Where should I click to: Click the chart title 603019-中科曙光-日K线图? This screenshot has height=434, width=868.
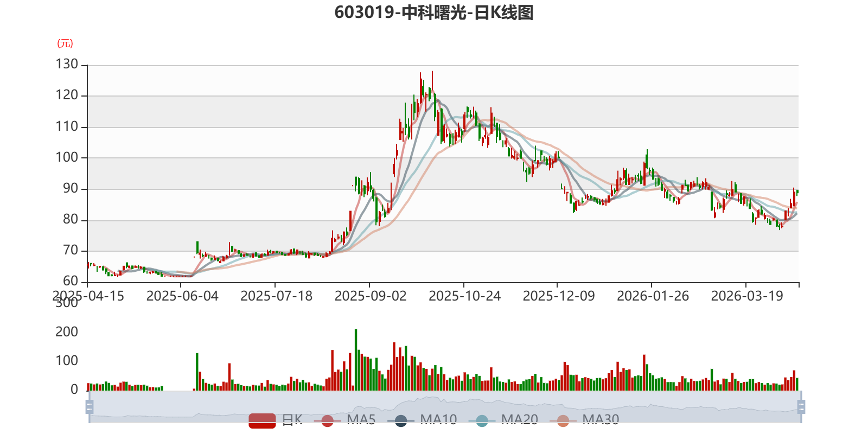434,12
